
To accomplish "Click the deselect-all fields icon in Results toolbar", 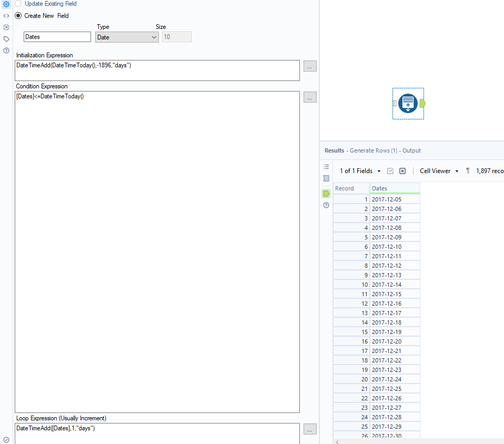I will (x=402, y=171).
